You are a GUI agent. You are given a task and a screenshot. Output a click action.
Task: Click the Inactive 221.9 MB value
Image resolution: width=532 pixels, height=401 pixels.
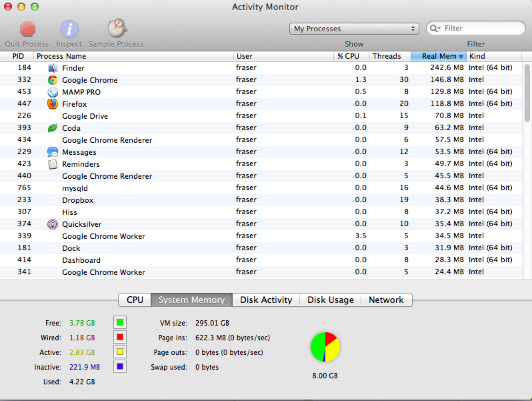coord(85,367)
